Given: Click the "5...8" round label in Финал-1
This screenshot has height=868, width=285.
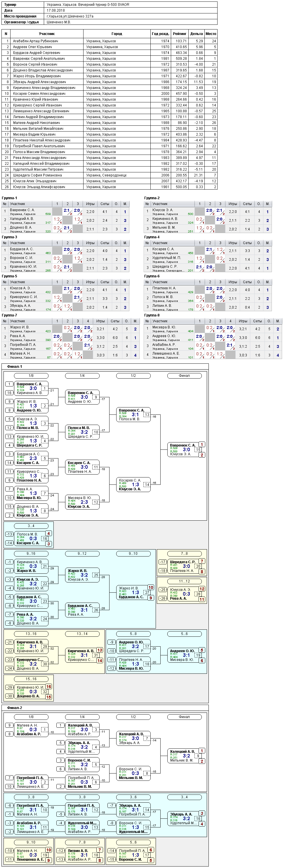Looking at the screenshot, I should 133,634.
